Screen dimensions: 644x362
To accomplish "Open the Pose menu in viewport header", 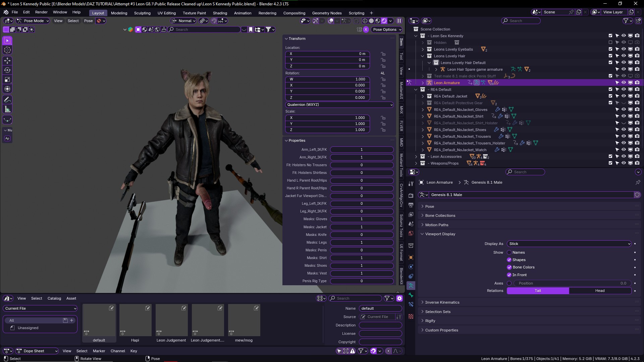I will 88,21.
